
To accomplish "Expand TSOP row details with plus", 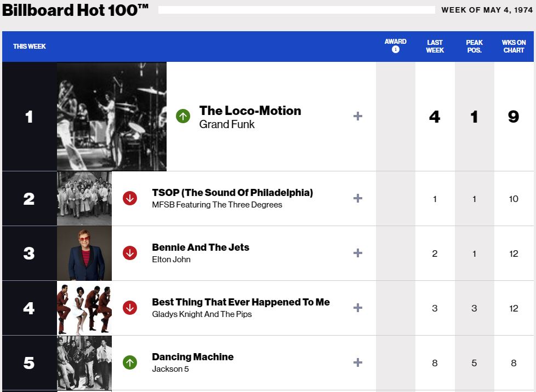I will [x=358, y=198].
